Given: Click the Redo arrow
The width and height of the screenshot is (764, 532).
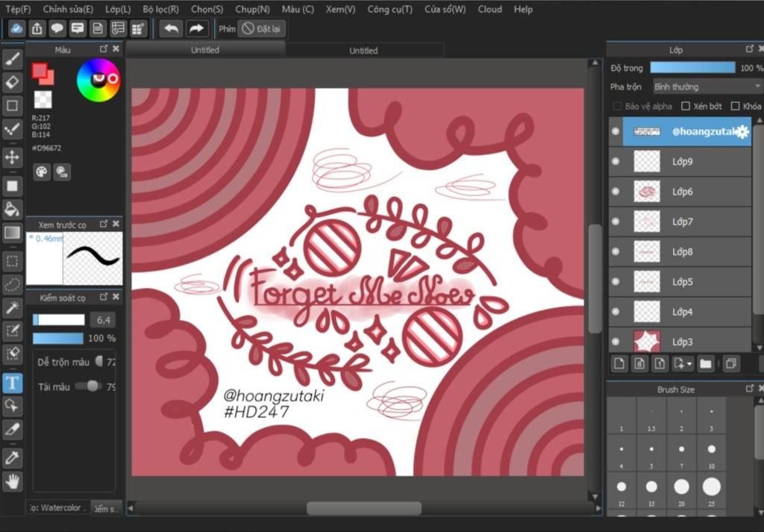Looking at the screenshot, I should pyautogui.click(x=196, y=29).
